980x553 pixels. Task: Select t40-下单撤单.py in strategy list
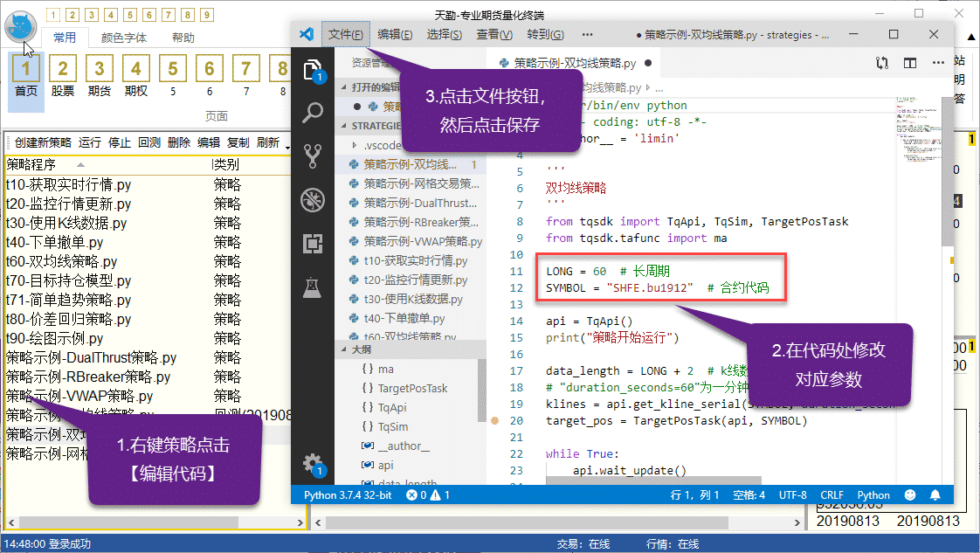tap(54, 242)
